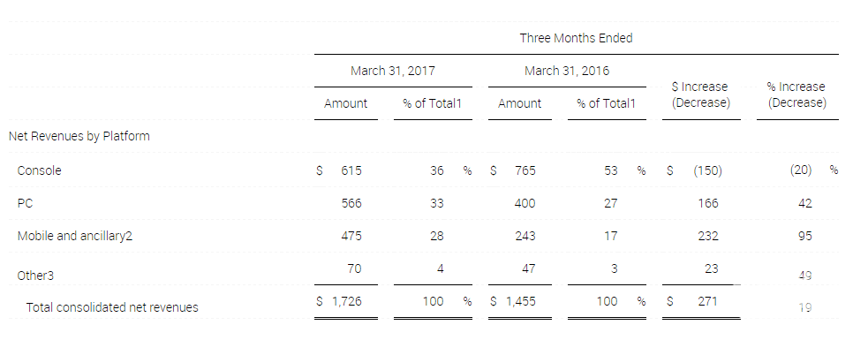
Task: Click the total dollar increase 271
Action: [x=707, y=301]
